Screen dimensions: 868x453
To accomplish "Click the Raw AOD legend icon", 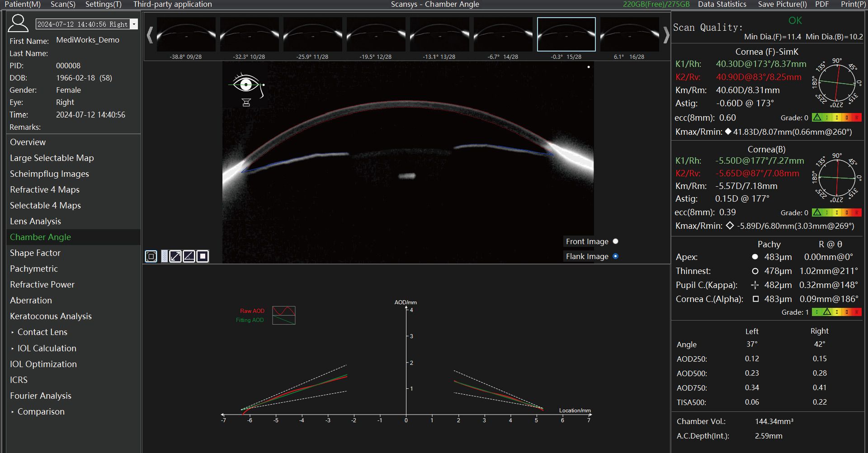I will [x=284, y=311].
